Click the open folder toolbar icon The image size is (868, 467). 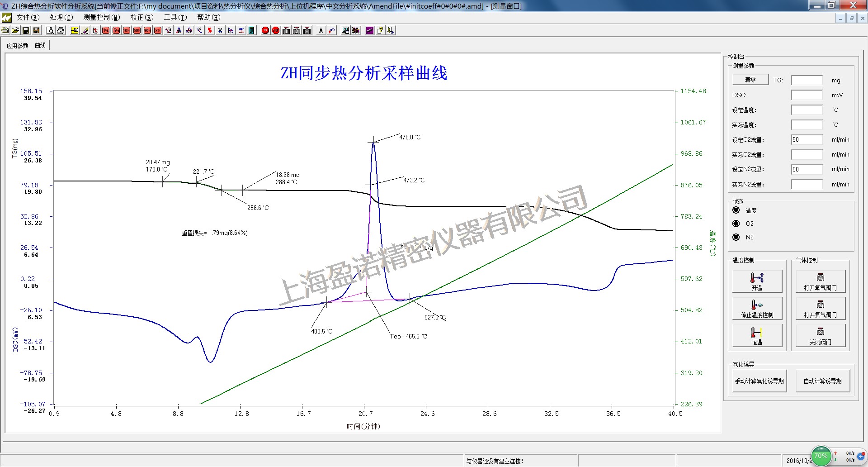[15, 30]
